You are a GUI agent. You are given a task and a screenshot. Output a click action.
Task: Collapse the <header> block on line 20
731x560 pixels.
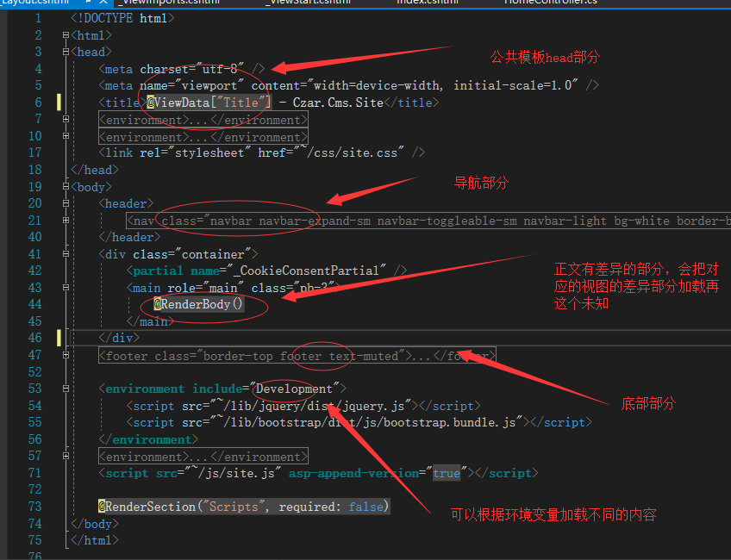[66, 203]
